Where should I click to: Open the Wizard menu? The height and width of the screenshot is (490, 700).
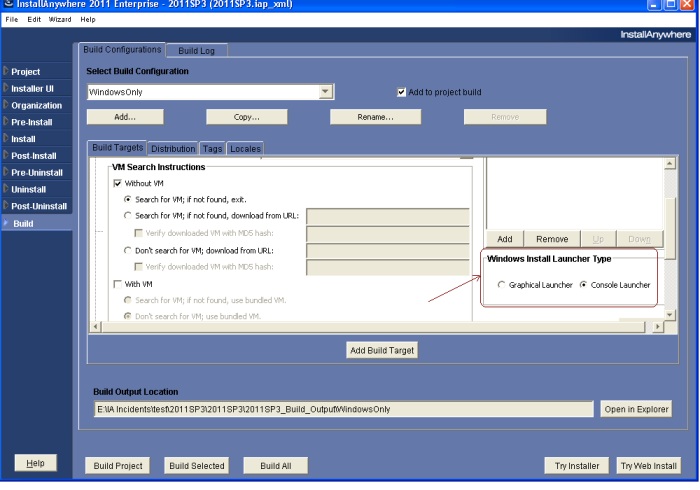(60, 19)
